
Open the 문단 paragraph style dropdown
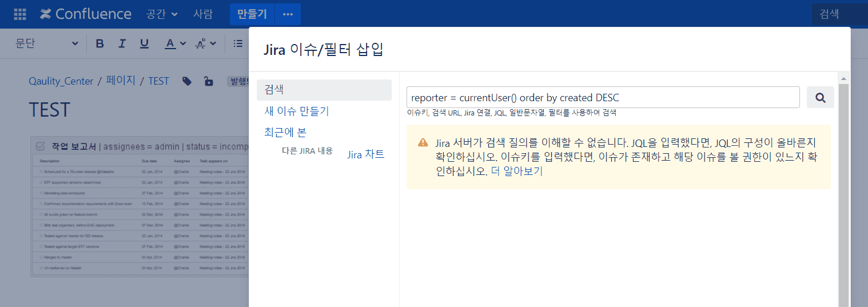[47, 43]
